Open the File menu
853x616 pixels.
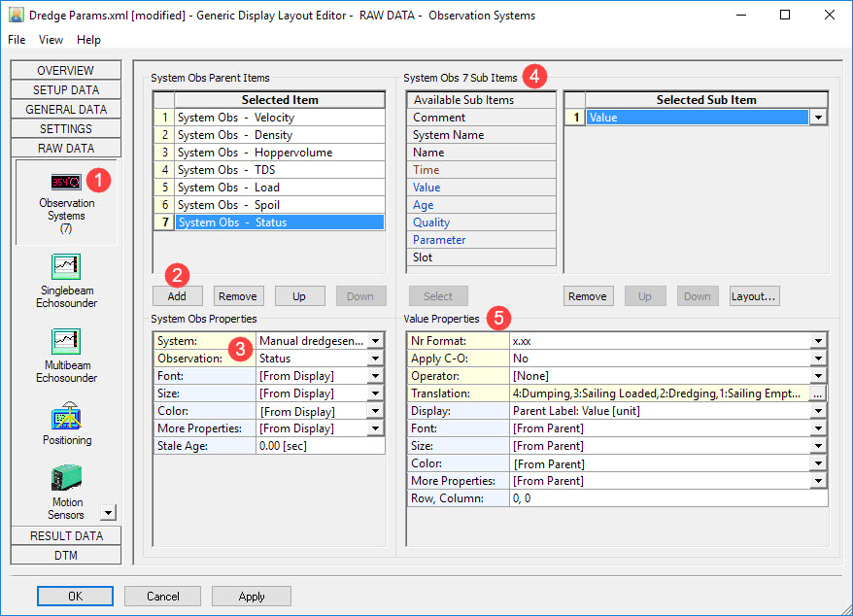[x=17, y=40]
